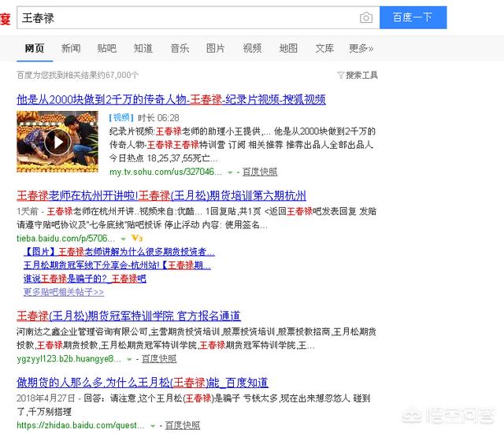504x433 pixels.
Task: Click the 【视频】 tag link
Action: 121,118
